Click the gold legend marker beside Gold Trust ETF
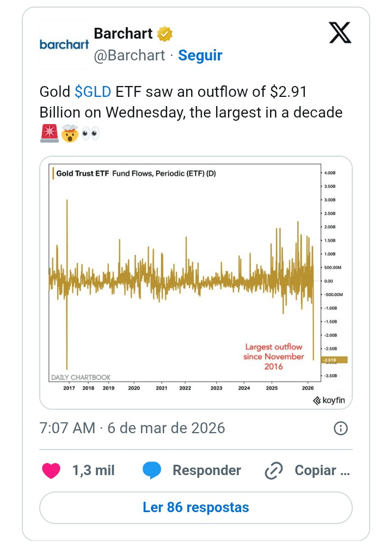 tap(53, 174)
